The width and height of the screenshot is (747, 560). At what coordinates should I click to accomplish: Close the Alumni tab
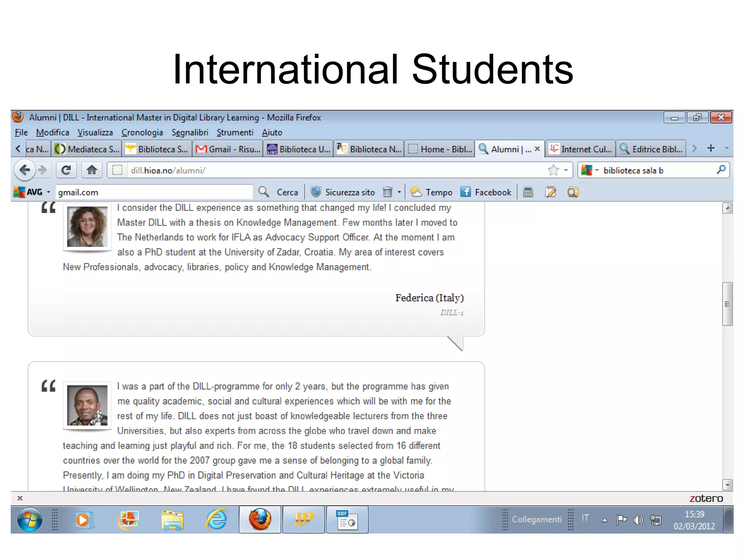click(537, 149)
